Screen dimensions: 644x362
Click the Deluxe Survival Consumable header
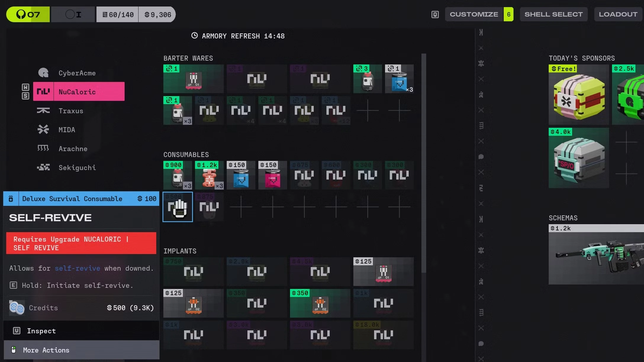(81, 198)
